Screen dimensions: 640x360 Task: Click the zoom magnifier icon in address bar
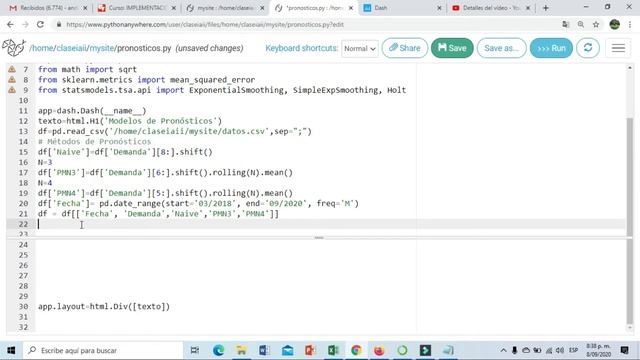click(580, 24)
